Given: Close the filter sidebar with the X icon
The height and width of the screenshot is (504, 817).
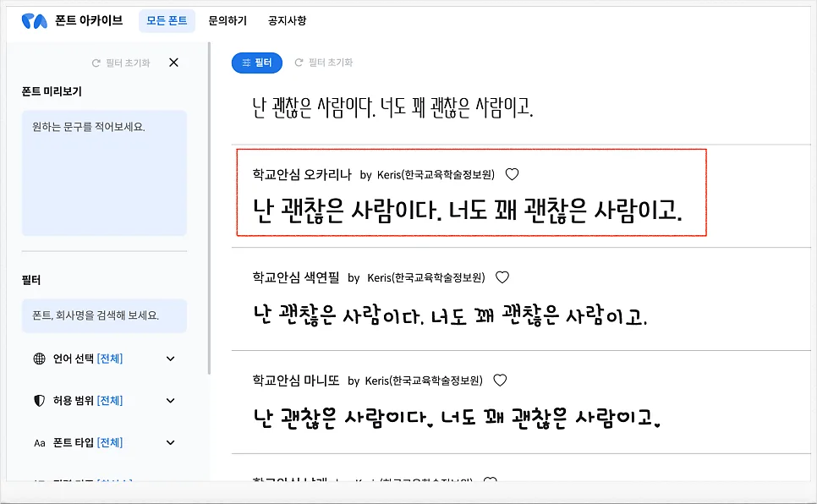Looking at the screenshot, I should [x=174, y=63].
